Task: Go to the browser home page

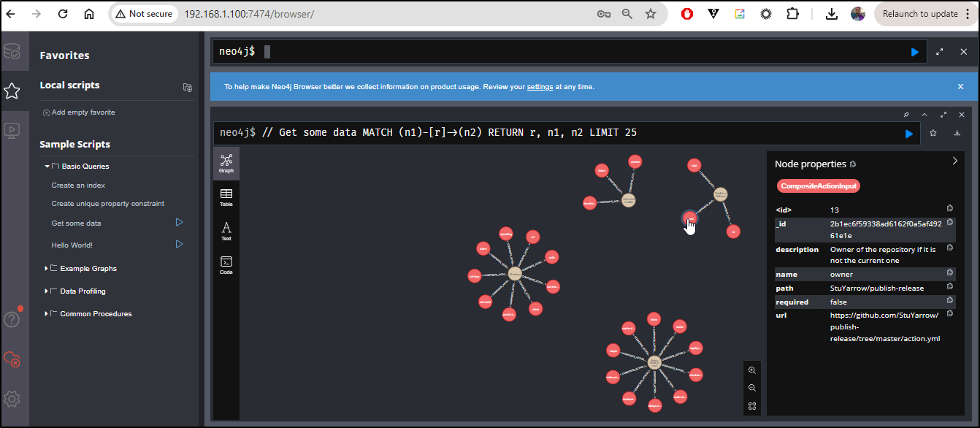Action: [89, 14]
